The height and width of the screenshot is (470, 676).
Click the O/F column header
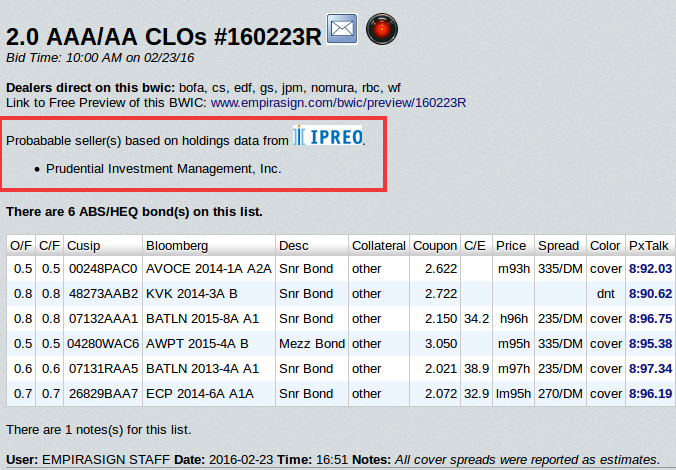21,245
